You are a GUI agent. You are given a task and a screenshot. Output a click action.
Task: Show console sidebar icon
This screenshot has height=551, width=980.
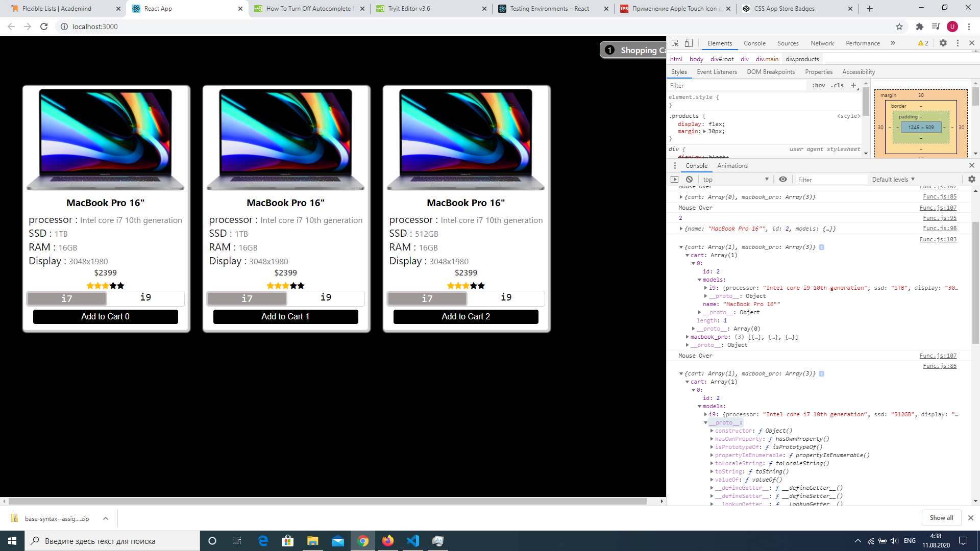pyautogui.click(x=675, y=180)
